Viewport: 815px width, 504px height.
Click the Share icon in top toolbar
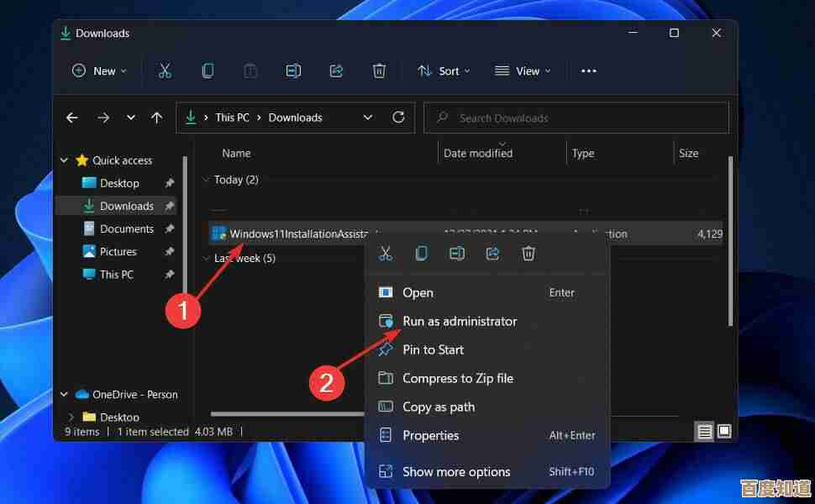pyautogui.click(x=336, y=71)
